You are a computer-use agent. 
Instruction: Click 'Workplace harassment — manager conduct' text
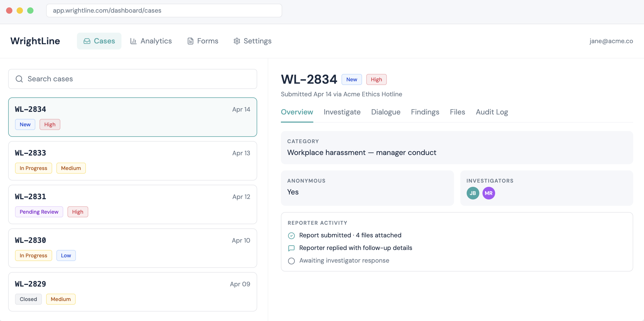click(x=362, y=153)
